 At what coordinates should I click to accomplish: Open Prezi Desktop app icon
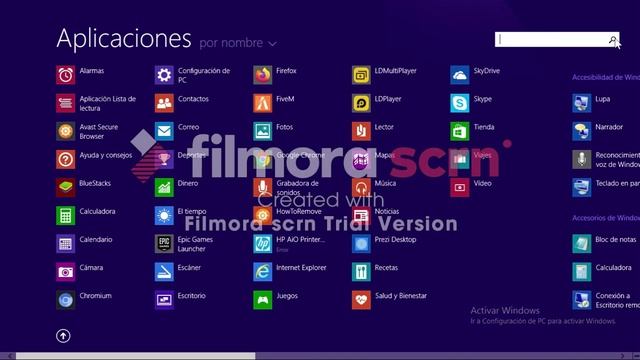pos(361,244)
